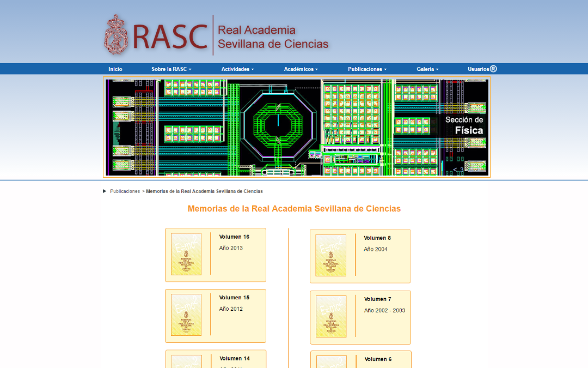Click the RASC crest logo emblem

click(117, 35)
